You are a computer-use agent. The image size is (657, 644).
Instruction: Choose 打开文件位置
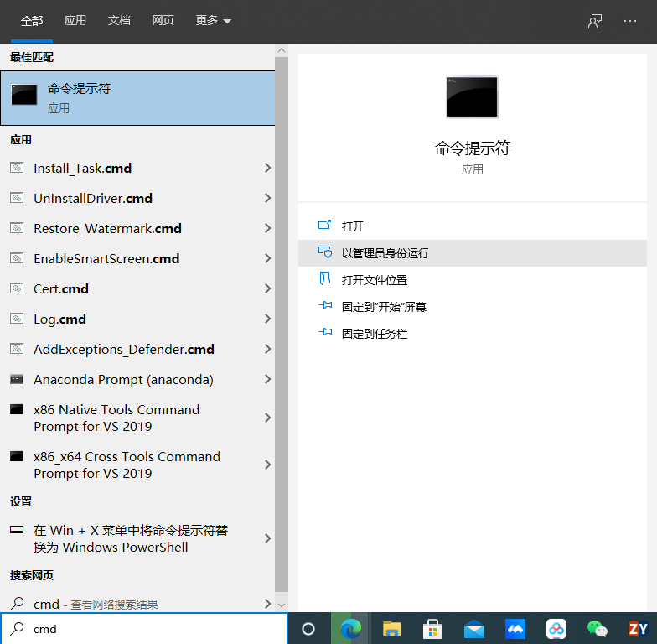click(x=473, y=280)
